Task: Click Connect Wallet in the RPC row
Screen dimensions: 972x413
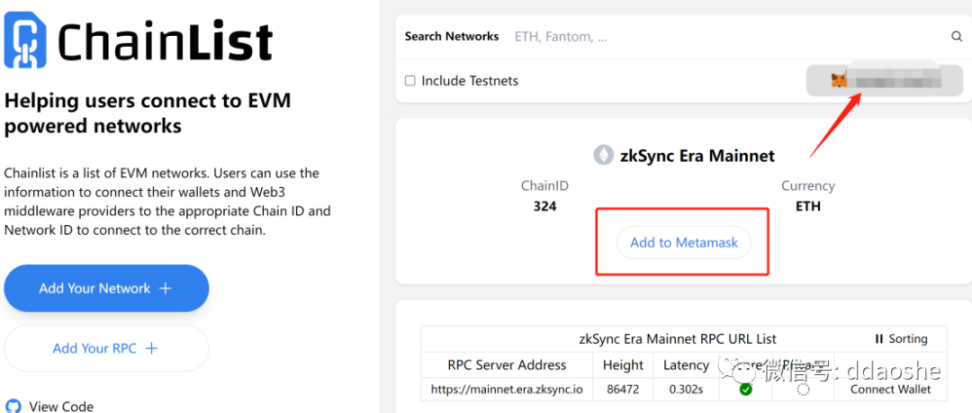Action: [890, 389]
